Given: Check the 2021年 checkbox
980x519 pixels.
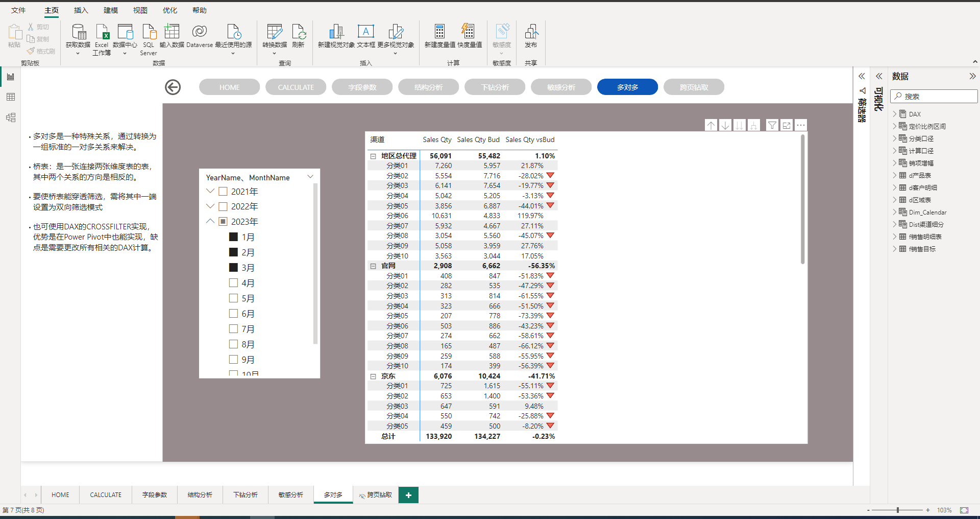Looking at the screenshot, I should click(223, 192).
